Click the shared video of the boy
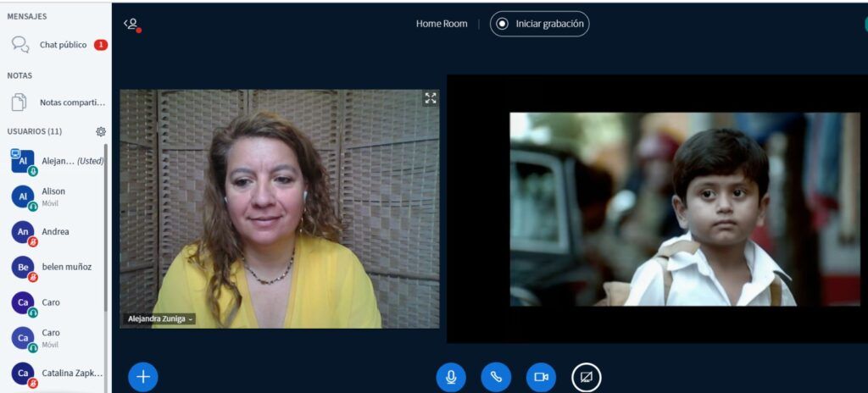The height and width of the screenshot is (393, 868). pyautogui.click(x=684, y=209)
